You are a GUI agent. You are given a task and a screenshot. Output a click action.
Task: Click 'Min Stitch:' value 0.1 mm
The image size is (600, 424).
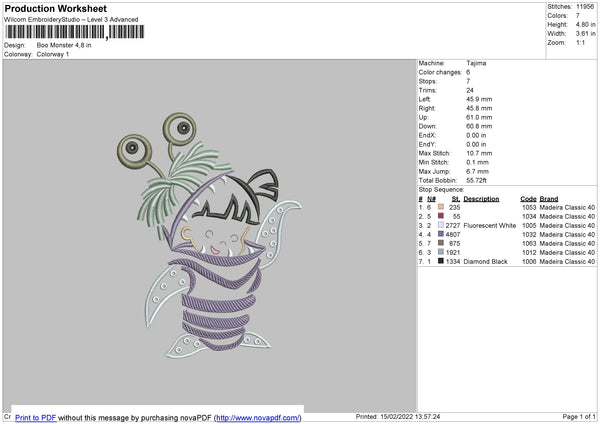(x=477, y=162)
